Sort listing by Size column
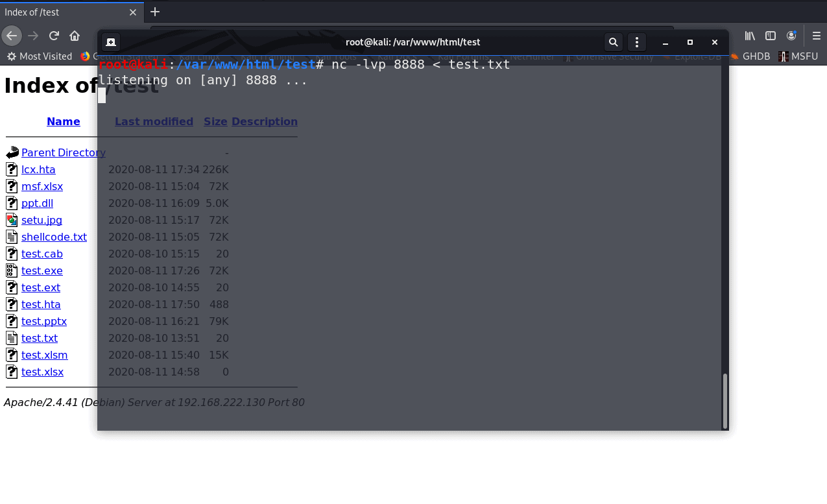 coord(215,121)
